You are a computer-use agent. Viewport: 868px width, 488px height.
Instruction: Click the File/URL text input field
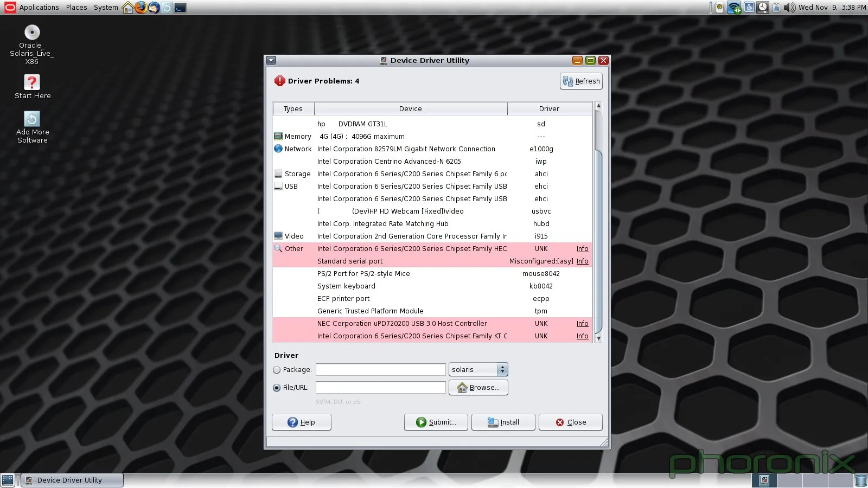pos(380,388)
